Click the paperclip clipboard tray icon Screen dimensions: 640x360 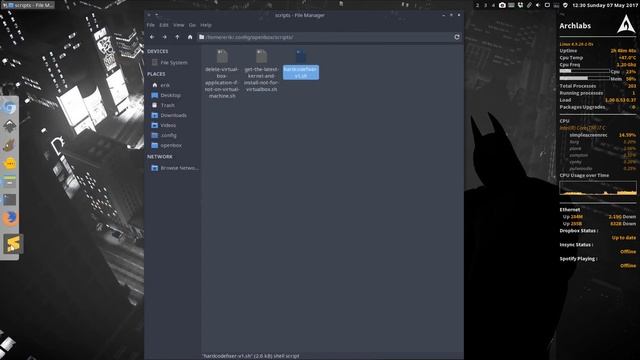pyautogui.click(x=529, y=5)
